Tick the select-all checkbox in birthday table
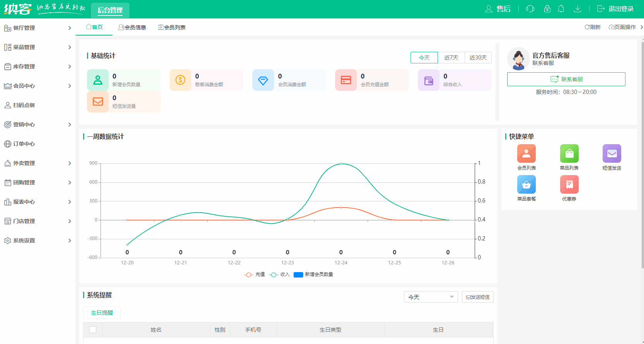Image resolution: width=644 pixels, height=344 pixels. (93, 330)
